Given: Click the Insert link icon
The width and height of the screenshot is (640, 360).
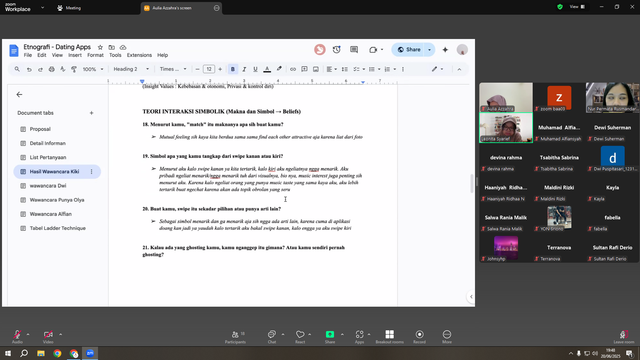Looking at the screenshot, I should pyautogui.click(x=293, y=69).
